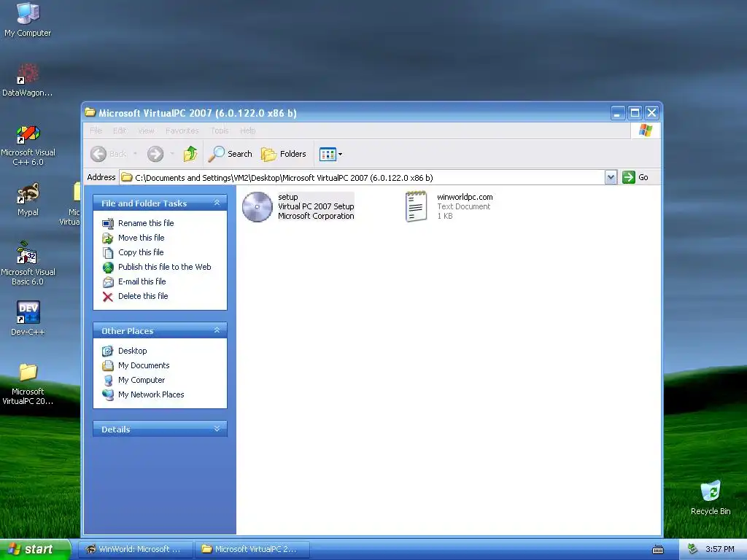The height and width of the screenshot is (560, 747).
Task: Click the folder icon in title bar
Action: pyautogui.click(x=90, y=112)
